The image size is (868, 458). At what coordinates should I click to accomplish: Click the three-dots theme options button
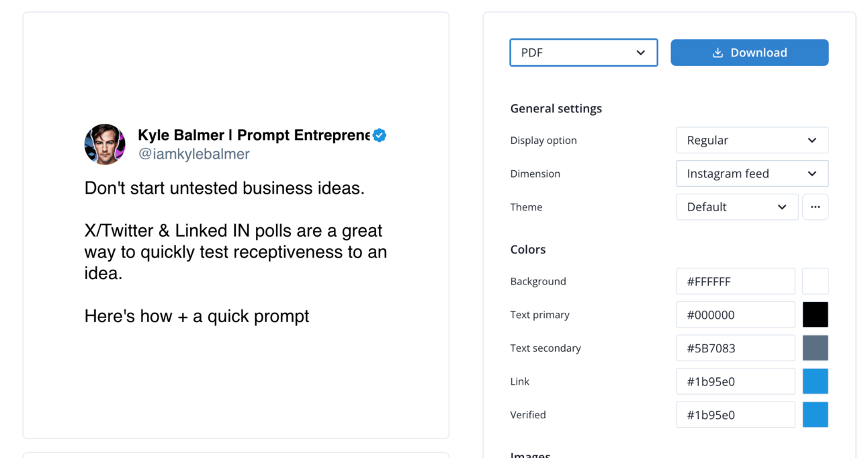point(815,207)
